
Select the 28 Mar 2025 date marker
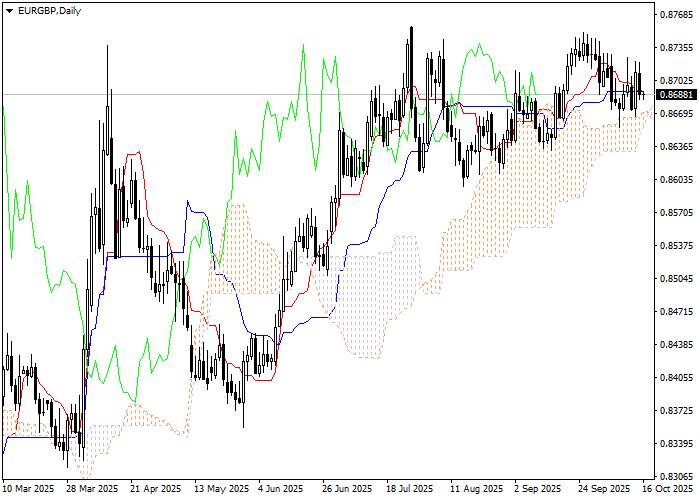click(x=91, y=489)
